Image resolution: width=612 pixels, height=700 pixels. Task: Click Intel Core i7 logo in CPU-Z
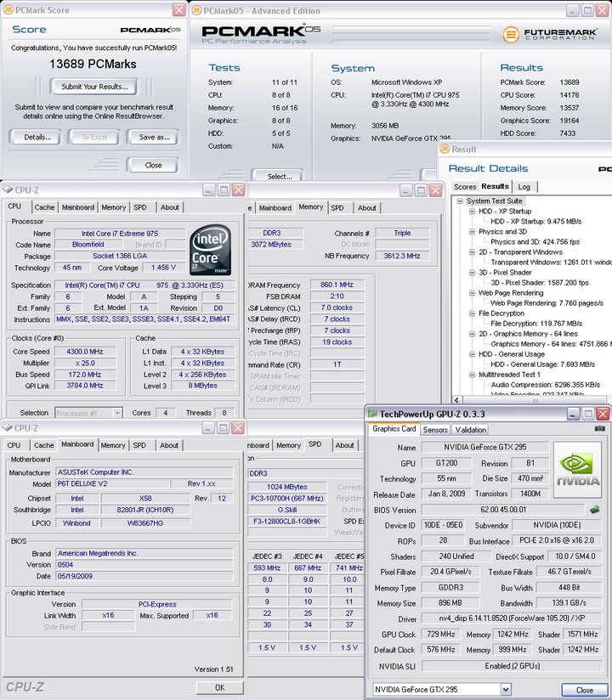coord(211,250)
